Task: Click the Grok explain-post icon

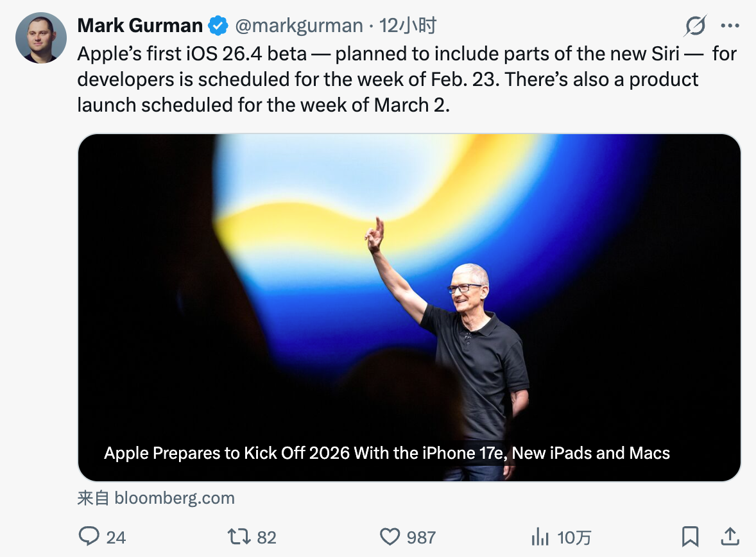Action: 695,26
